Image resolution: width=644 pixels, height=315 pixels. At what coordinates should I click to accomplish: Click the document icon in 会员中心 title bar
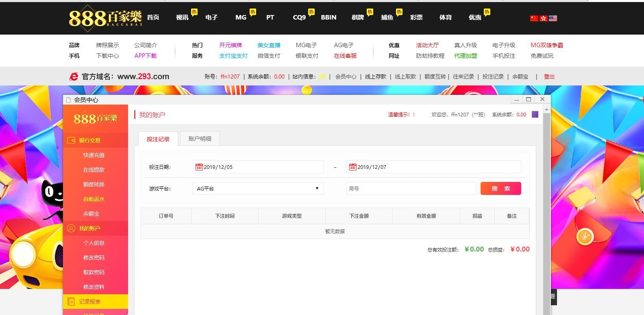coord(68,100)
